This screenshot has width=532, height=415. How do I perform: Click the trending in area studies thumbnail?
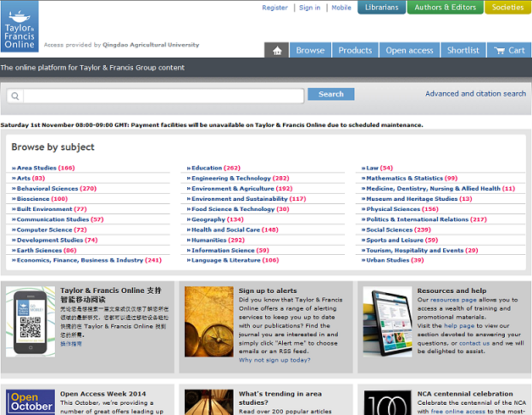[x=209, y=402]
